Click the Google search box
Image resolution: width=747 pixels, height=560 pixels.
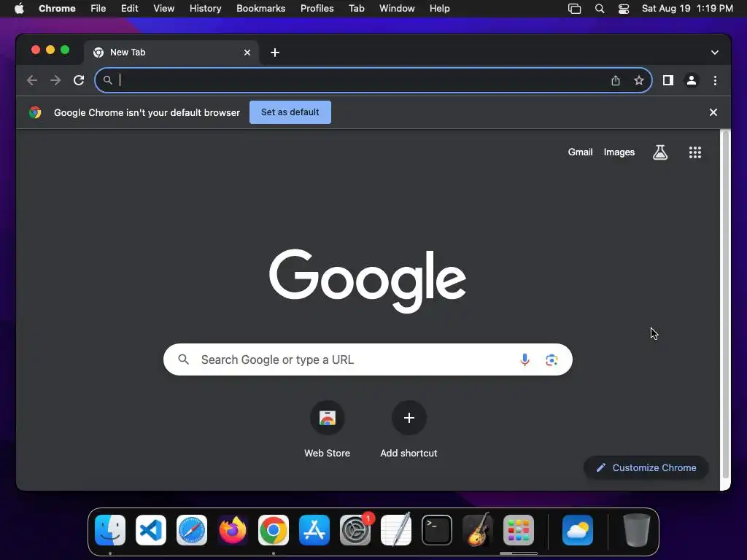point(368,359)
